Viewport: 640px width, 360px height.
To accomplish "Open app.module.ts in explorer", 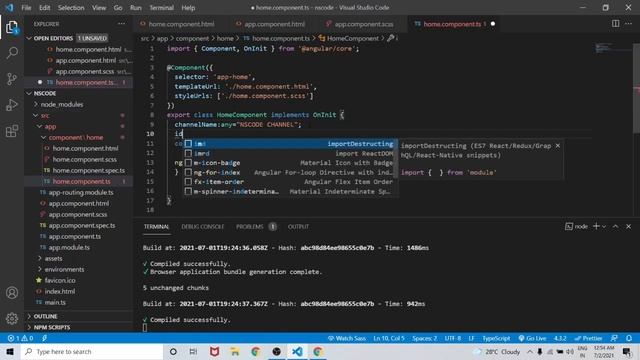I will tap(69, 247).
